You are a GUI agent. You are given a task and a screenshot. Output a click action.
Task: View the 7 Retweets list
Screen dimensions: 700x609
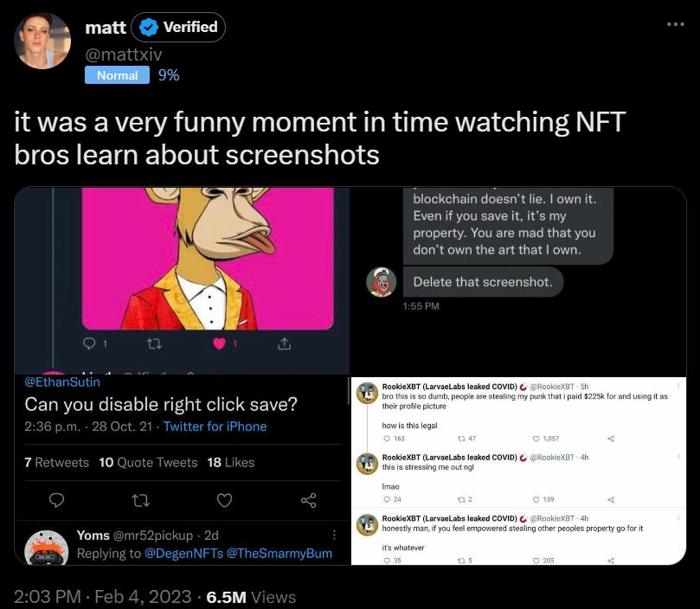pos(56,462)
